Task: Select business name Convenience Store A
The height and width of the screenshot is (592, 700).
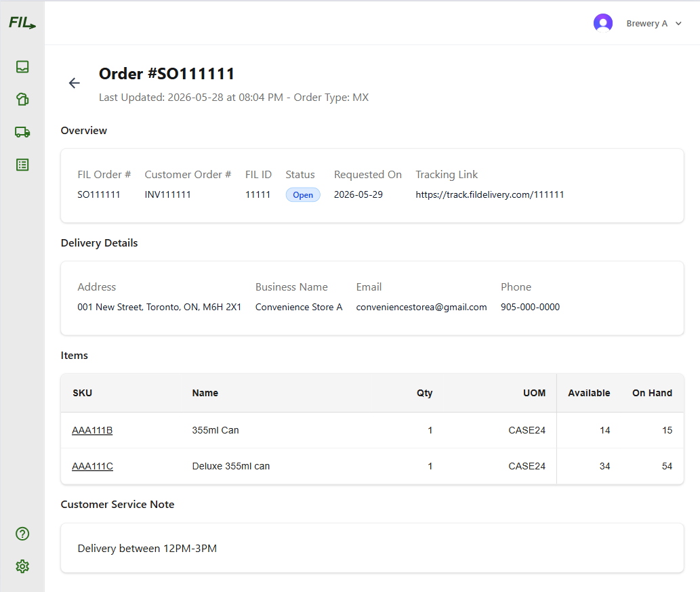Action: tap(299, 307)
